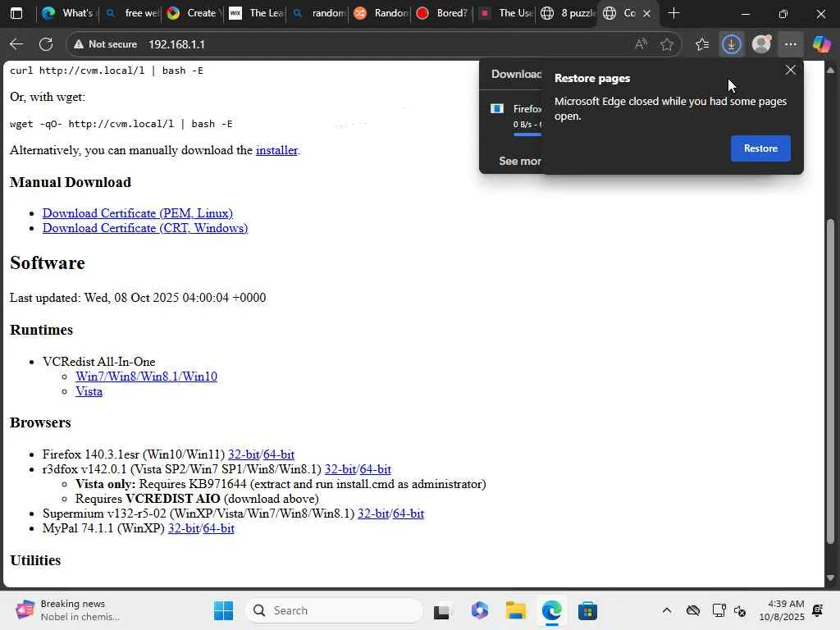Open the Breaking news widget

point(67,610)
